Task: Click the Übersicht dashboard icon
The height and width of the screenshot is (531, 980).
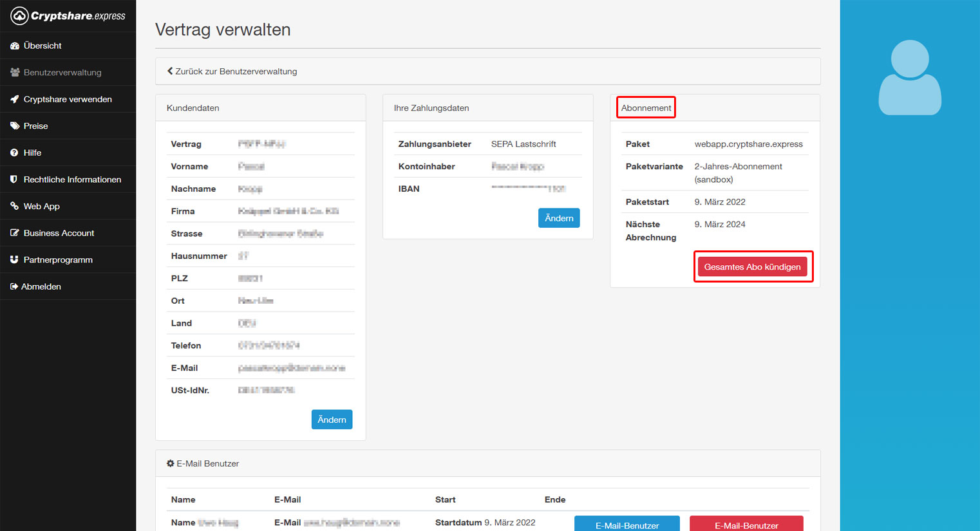Action: tap(15, 46)
